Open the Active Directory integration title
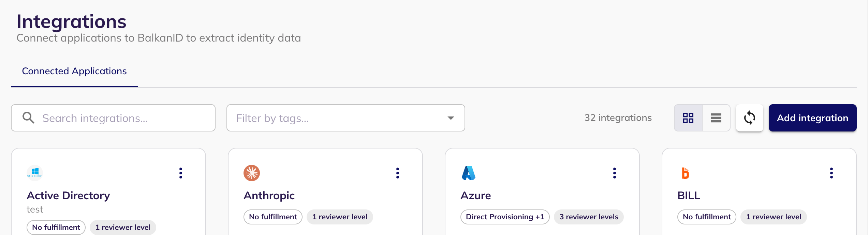The image size is (868, 235). click(x=68, y=195)
